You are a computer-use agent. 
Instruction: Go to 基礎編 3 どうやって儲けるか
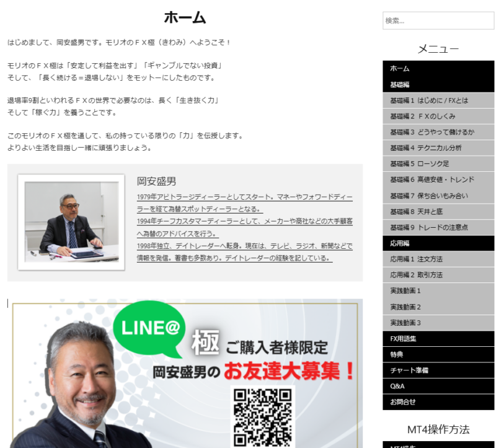[438, 132]
